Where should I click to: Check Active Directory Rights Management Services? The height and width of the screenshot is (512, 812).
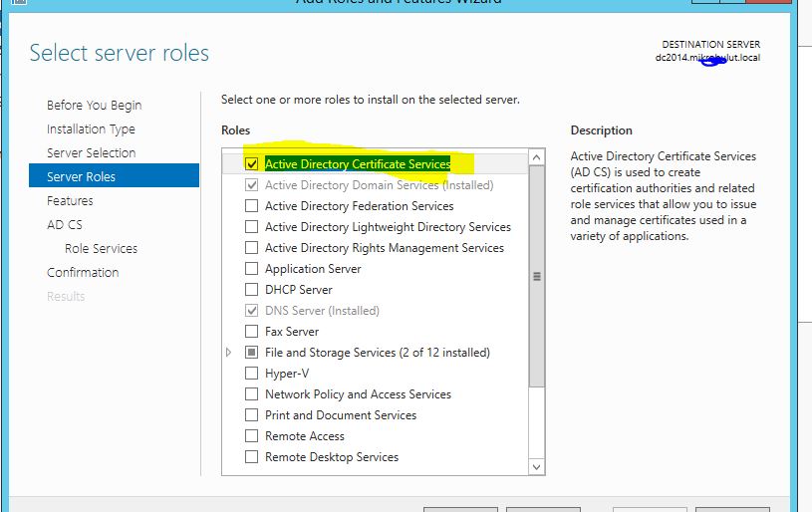click(x=251, y=248)
